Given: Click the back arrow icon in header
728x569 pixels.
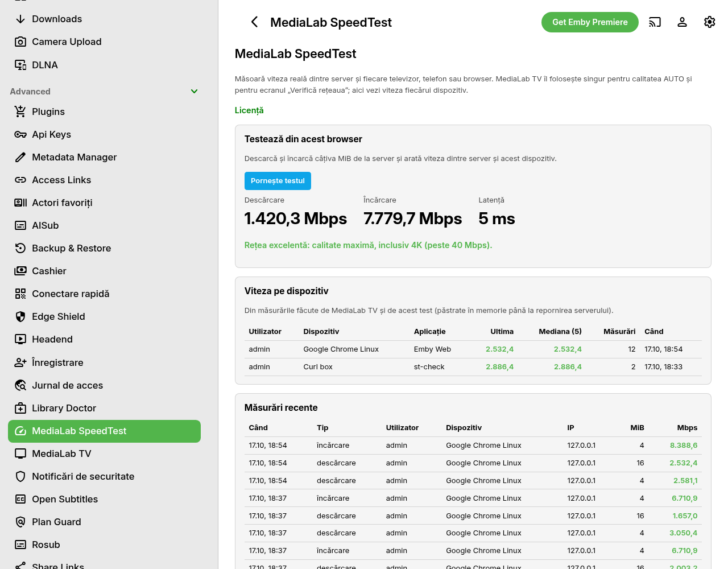Looking at the screenshot, I should (254, 22).
